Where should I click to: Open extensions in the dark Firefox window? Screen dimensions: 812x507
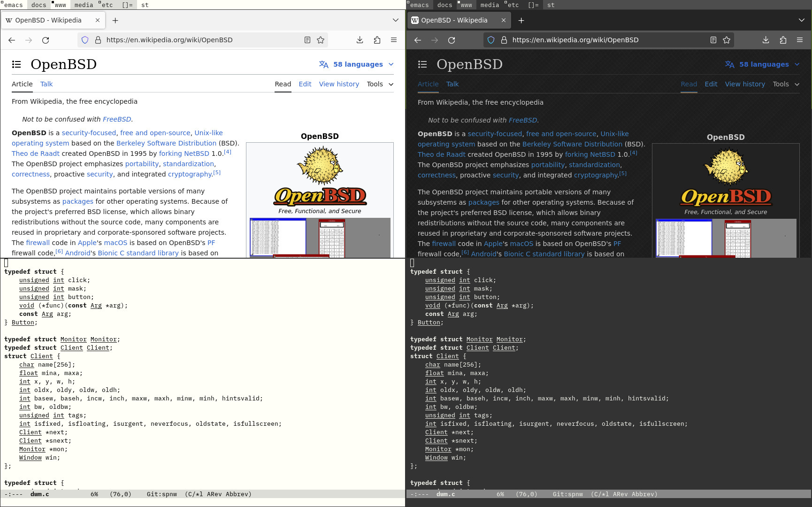[x=783, y=40]
